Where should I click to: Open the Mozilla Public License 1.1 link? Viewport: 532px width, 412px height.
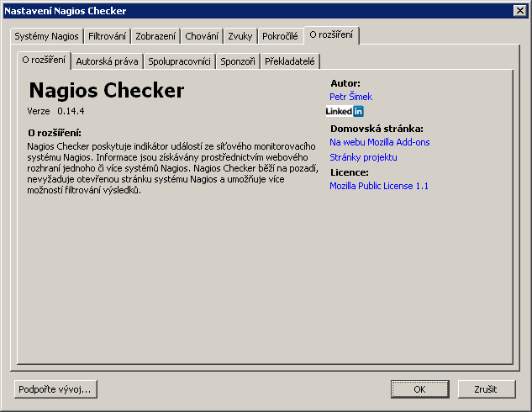click(x=379, y=186)
